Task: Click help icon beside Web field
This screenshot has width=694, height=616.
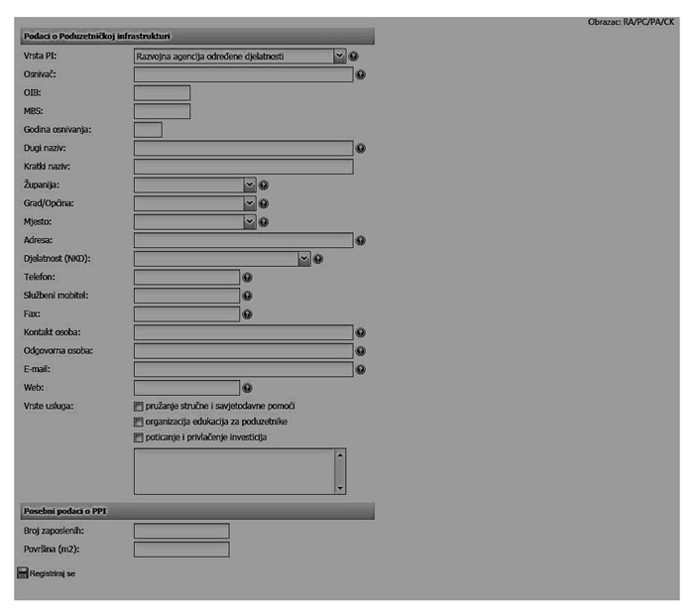Action: pyautogui.click(x=248, y=388)
